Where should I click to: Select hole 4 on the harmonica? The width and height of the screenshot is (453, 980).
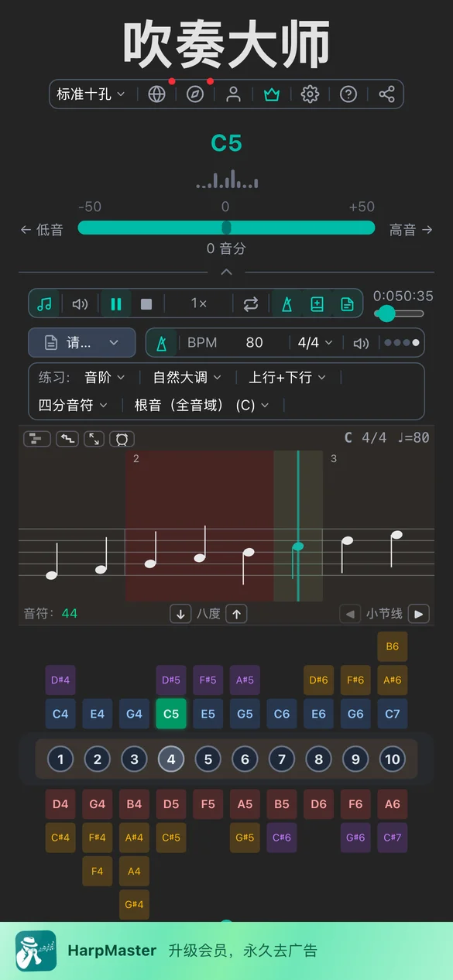tap(171, 759)
